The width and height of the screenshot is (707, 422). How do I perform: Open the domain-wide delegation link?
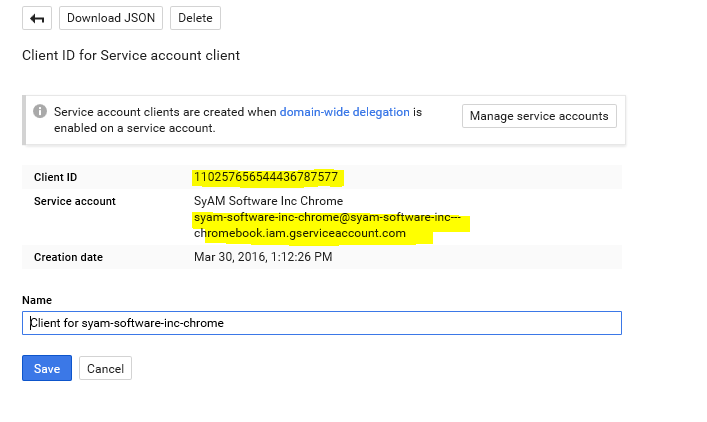tap(344, 112)
